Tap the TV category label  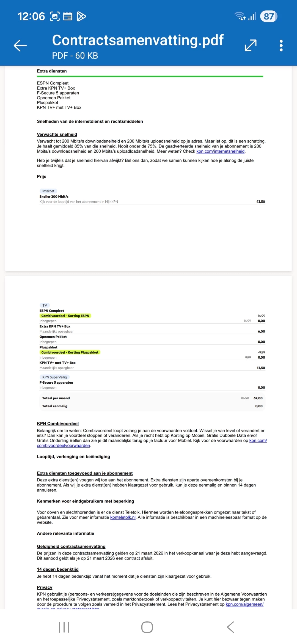coord(45,305)
